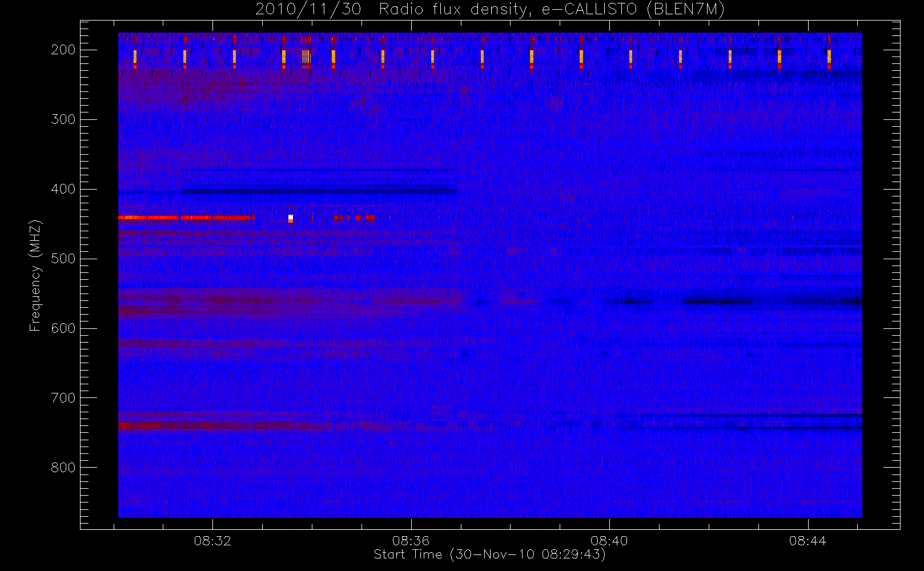The width and height of the screenshot is (924, 571).
Task: Click the "Start Time (30-Nov-10 08:29:43)" axis label
Action: [x=489, y=554]
